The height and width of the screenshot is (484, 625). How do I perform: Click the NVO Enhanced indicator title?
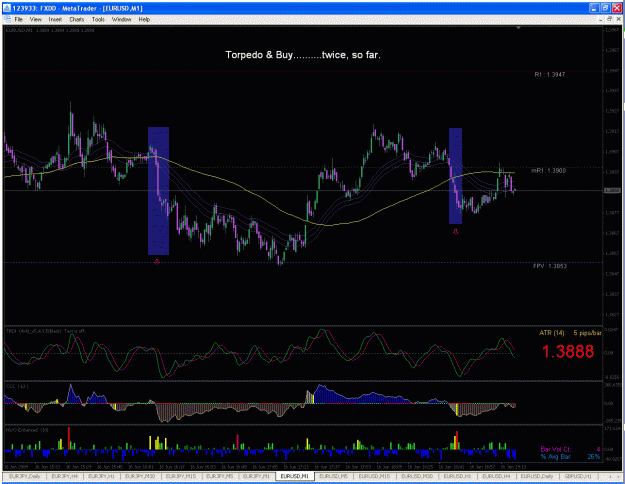click(27, 430)
